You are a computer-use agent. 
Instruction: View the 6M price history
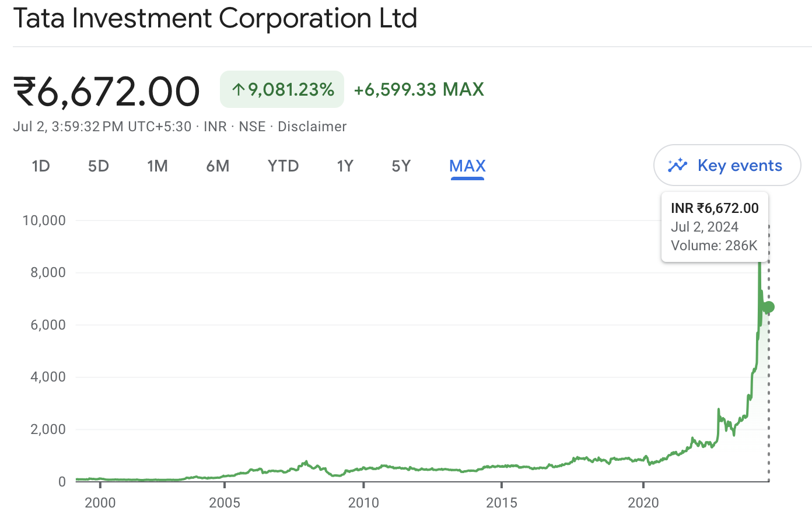tap(218, 166)
